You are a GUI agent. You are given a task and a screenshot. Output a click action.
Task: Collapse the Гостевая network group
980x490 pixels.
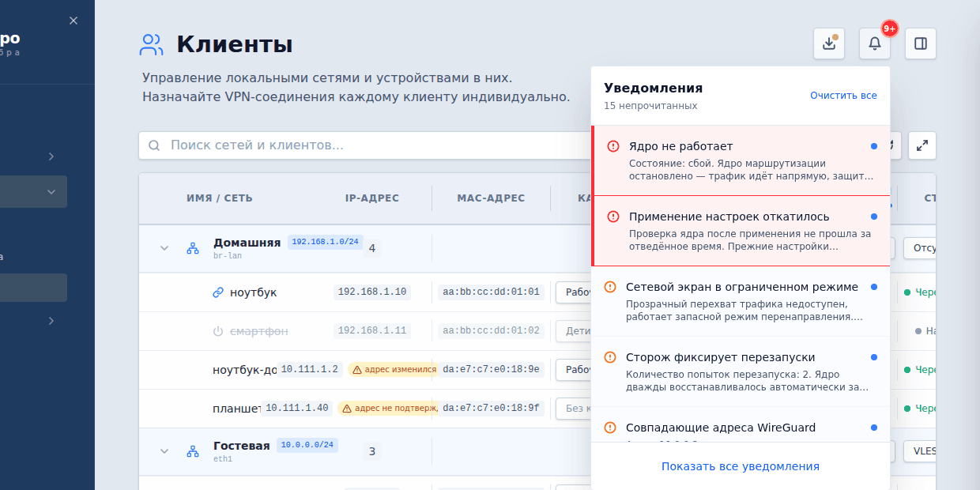coord(164,451)
